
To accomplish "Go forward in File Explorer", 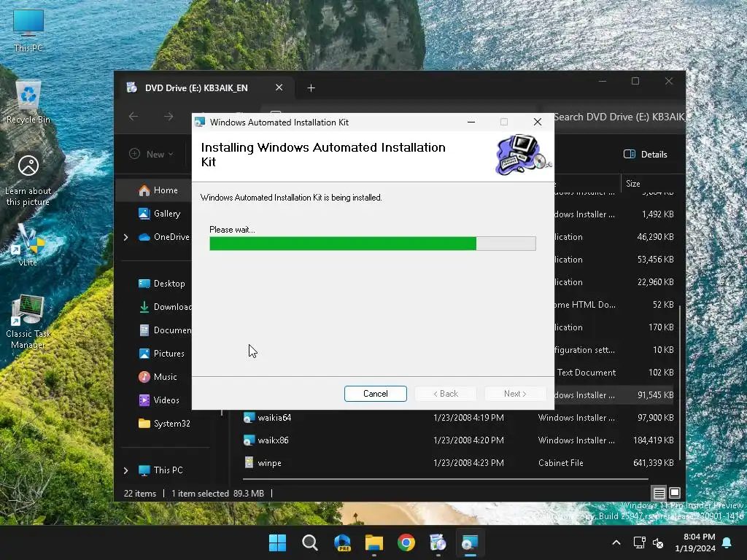I will pyautogui.click(x=169, y=117).
